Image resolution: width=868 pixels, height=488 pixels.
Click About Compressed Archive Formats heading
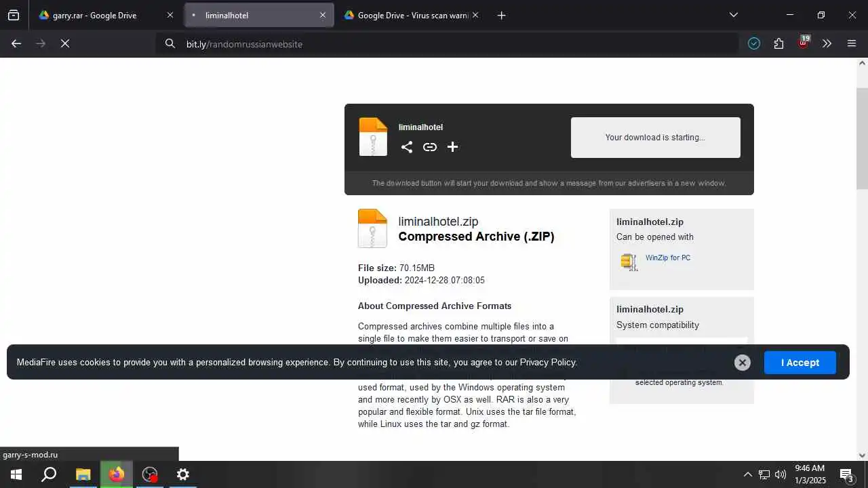point(435,306)
